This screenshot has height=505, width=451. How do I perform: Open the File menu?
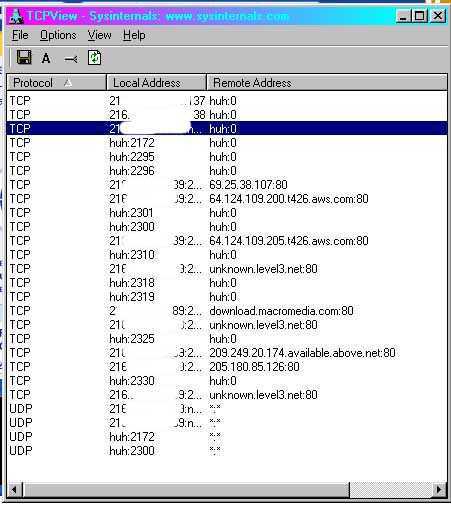tap(20, 35)
